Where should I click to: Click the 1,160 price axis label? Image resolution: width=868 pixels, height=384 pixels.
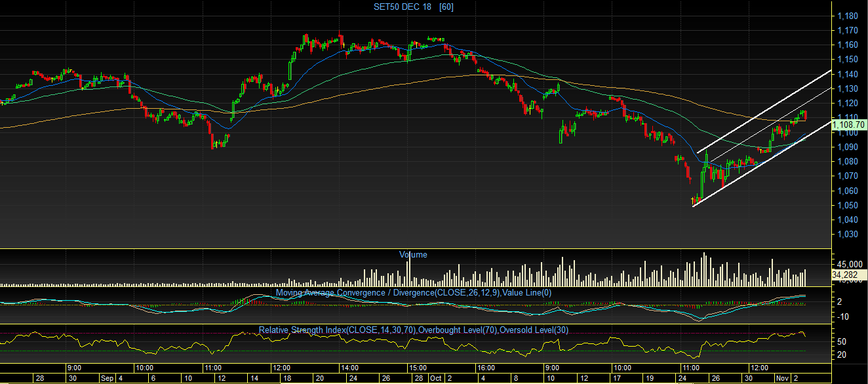tap(848, 45)
